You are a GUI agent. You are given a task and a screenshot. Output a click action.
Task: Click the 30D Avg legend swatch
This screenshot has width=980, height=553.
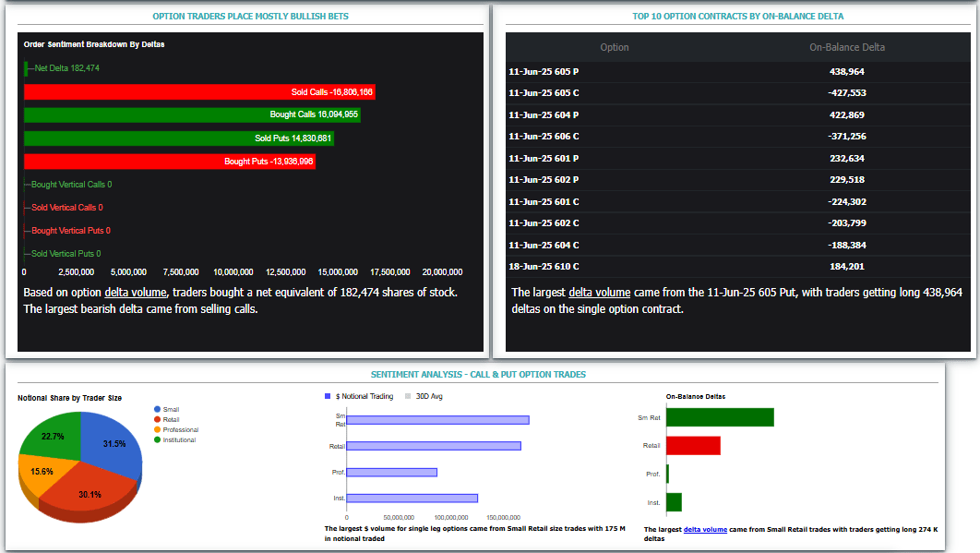(x=408, y=396)
